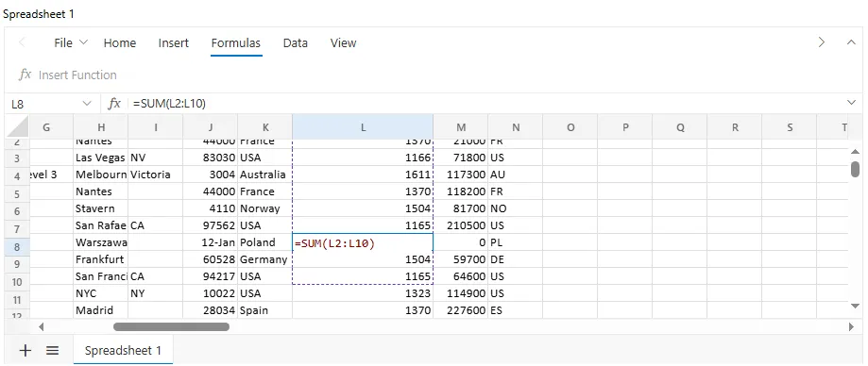
Task: Select the Formulas tab
Action: pos(236,42)
